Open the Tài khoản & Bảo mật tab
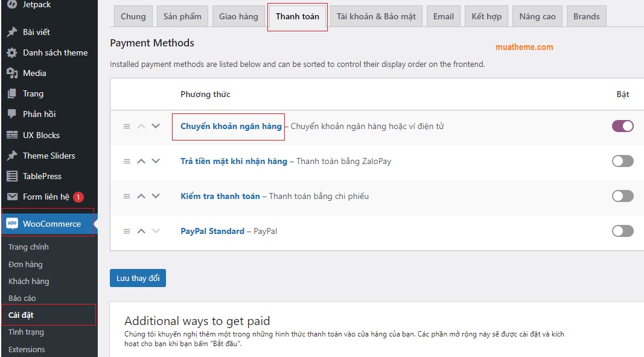 click(x=376, y=16)
